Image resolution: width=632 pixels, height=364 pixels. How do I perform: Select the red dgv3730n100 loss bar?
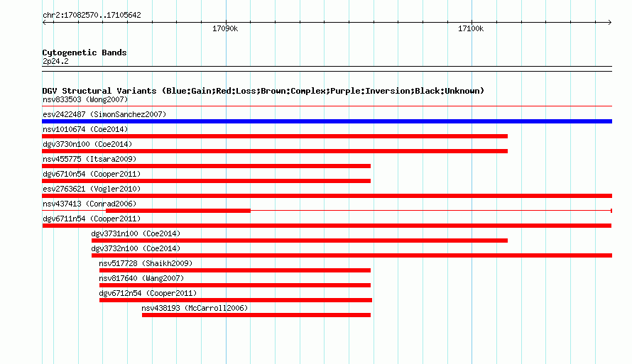[x=275, y=151]
